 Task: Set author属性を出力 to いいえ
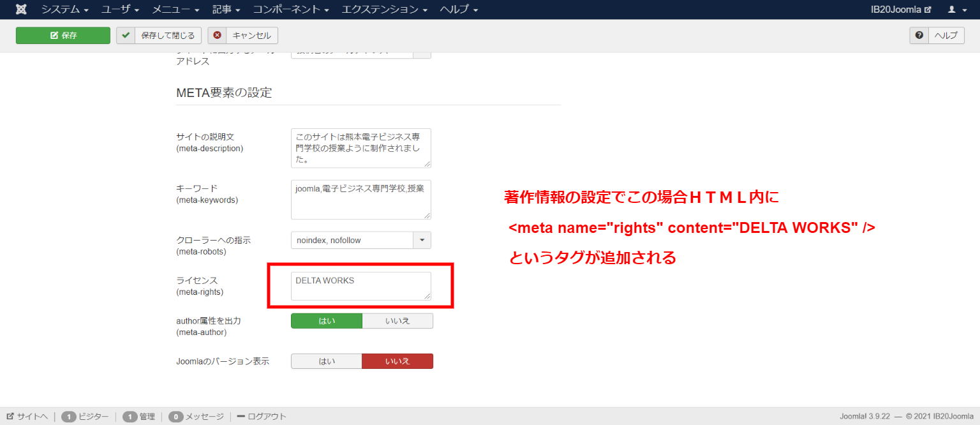tap(397, 321)
